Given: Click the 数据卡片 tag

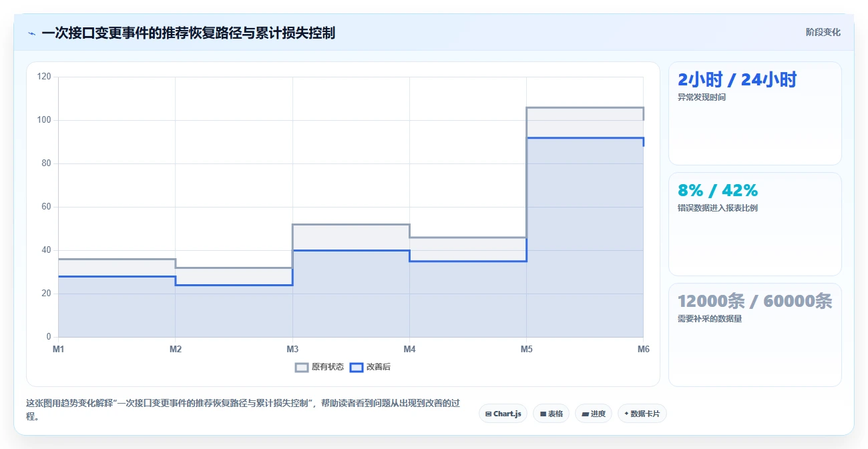Looking at the screenshot, I should pyautogui.click(x=642, y=414).
